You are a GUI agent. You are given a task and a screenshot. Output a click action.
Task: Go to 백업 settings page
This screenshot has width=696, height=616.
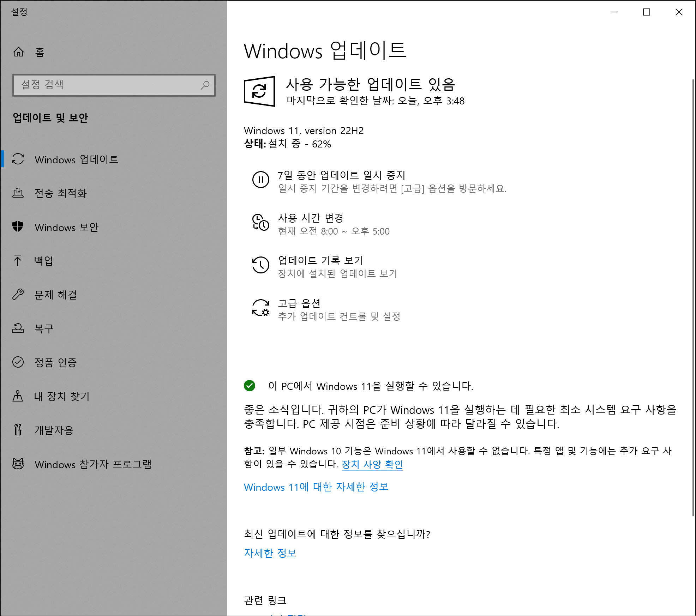[x=43, y=261]
